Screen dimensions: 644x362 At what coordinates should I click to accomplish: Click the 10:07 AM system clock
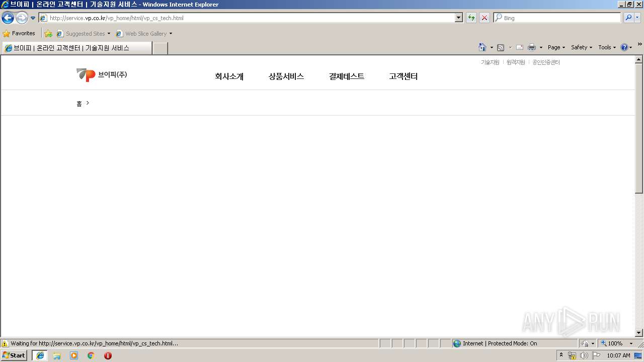click(618, 355)
